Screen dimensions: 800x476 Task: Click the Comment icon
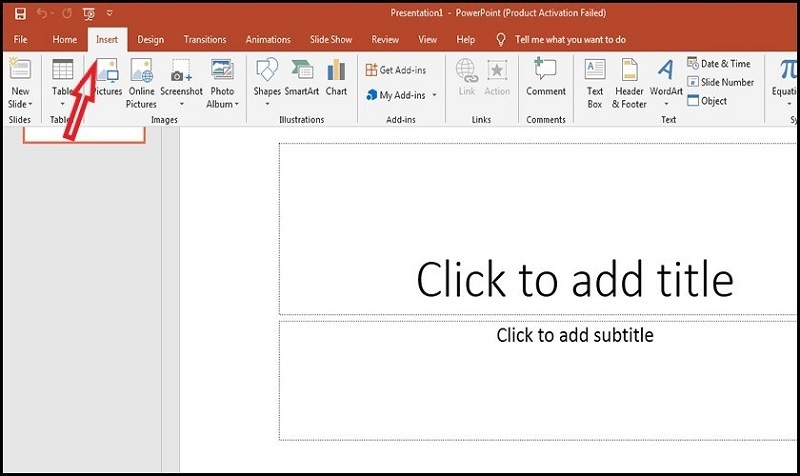click(546, 78)
